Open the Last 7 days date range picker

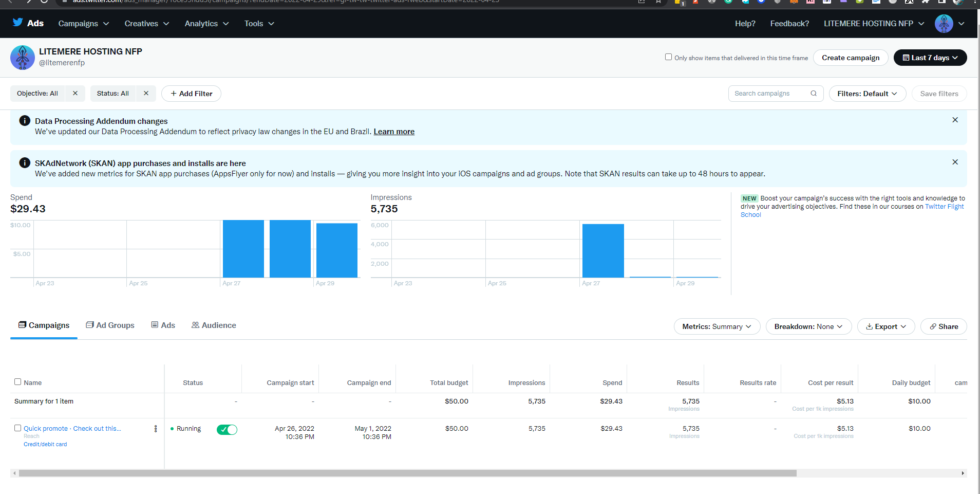[x=930, y=58]
